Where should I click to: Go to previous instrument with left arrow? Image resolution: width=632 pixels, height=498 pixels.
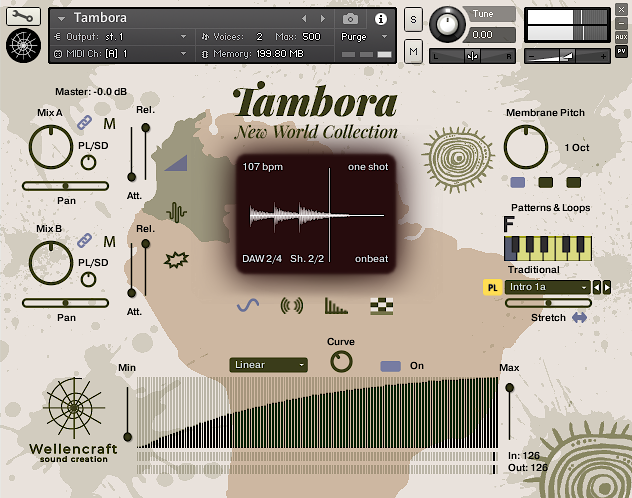[304, 19]
